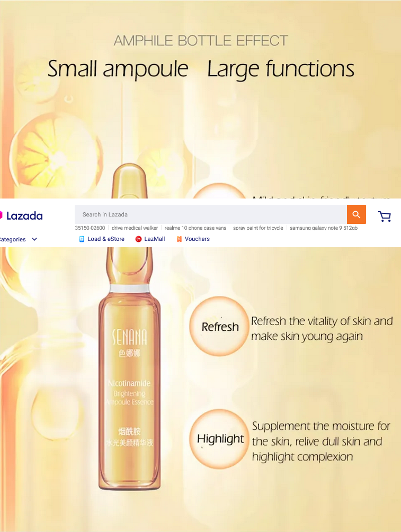Click the red LazMall badge icon
Image resolution: width=401 pixels, height=532 pixels.
tap(138, 239)
